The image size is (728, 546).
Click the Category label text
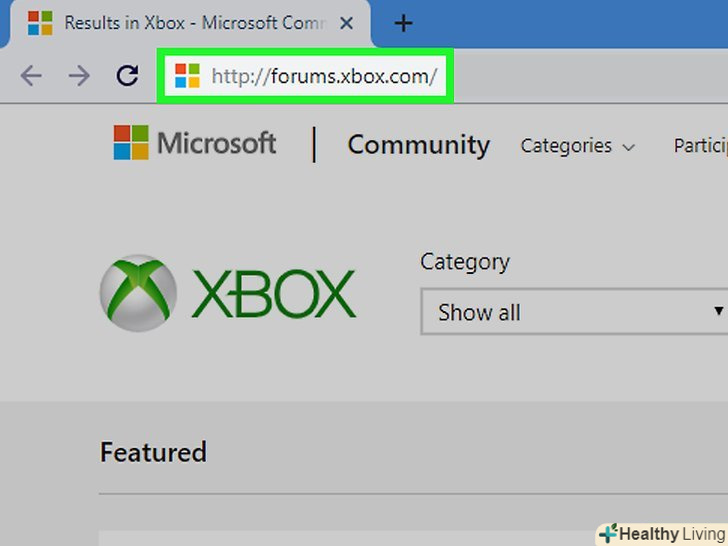tap(465, 262)
